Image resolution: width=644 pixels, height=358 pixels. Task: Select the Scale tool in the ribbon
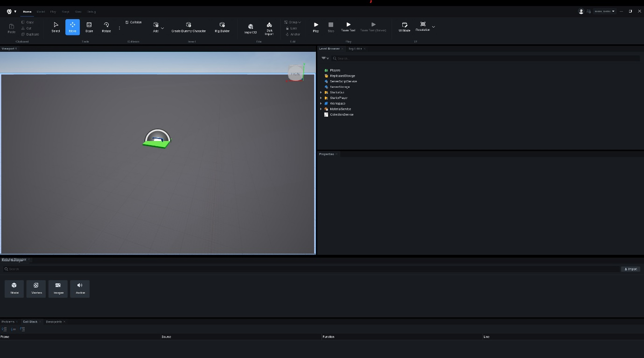(89, 27)
